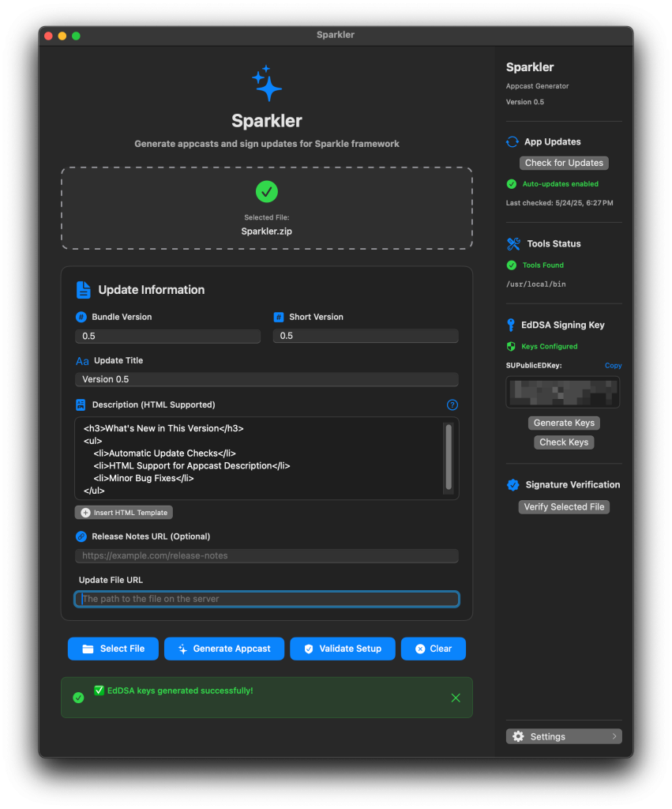This screenshot has width=672, height=809.
Task: Click the 'Version 0.5' text in sidebar
Action: [x=525, y=102]
